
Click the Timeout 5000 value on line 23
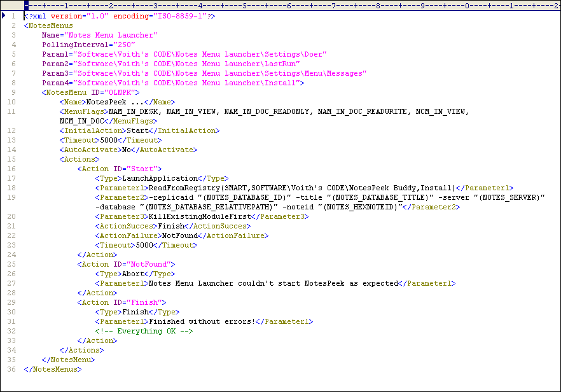pos(144,245)
